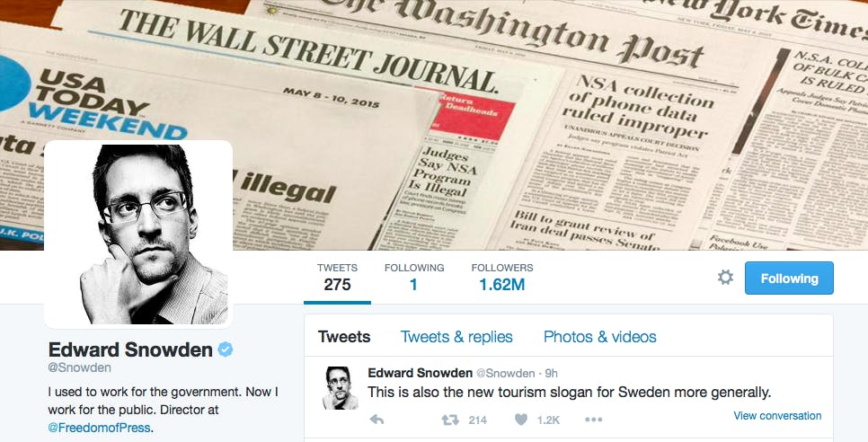Open the tweet's more options ellipsis
Image resolution: width=868 pixels, height=442 pixels.
click(593, 420)
